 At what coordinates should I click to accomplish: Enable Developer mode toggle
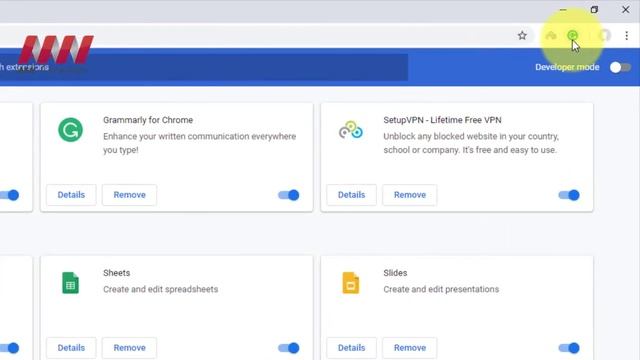pyautogui.click(x=620, y=67)
